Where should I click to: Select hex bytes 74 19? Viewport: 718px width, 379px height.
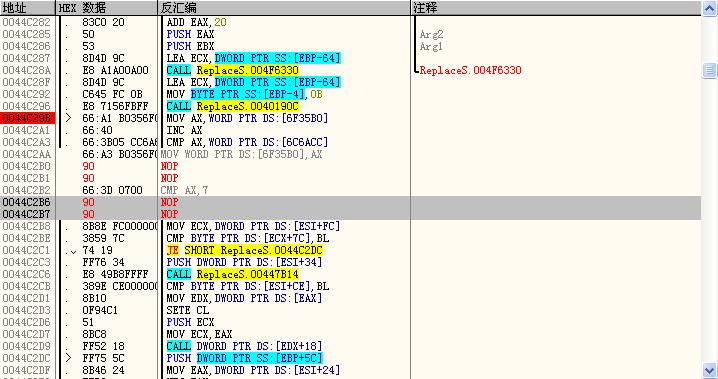98,250
